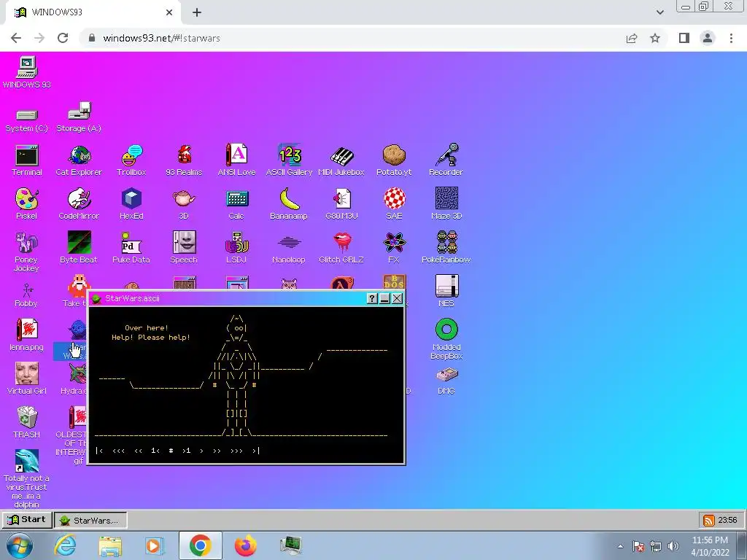Step back one frame with 1<
The height and width of the screenshot is (560, 747).
click(x=155, y=451)
